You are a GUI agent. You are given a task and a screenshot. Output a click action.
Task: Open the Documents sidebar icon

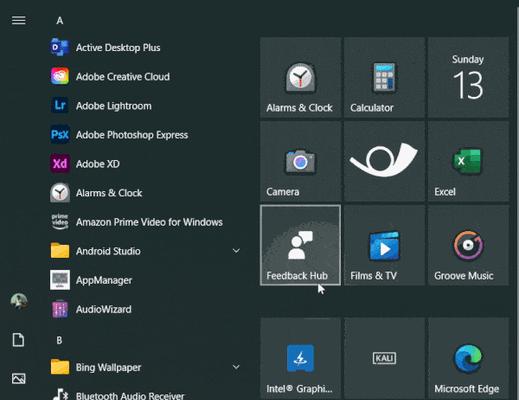(18, 340)
